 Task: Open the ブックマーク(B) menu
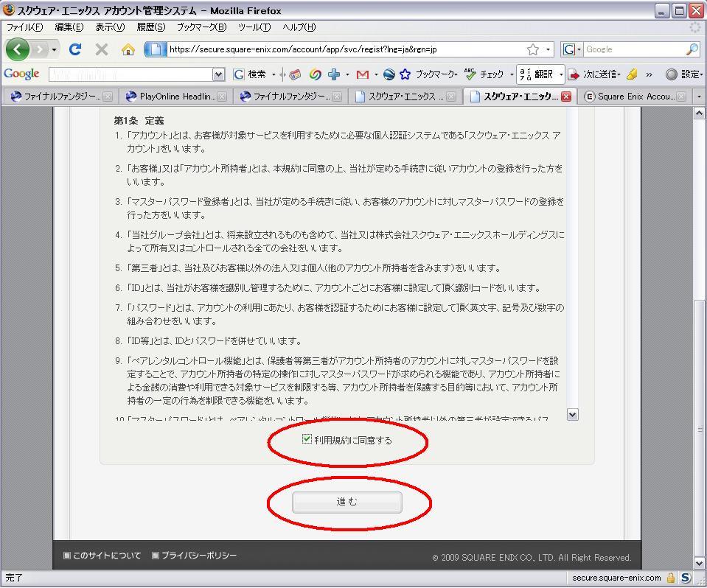point(201,27)
